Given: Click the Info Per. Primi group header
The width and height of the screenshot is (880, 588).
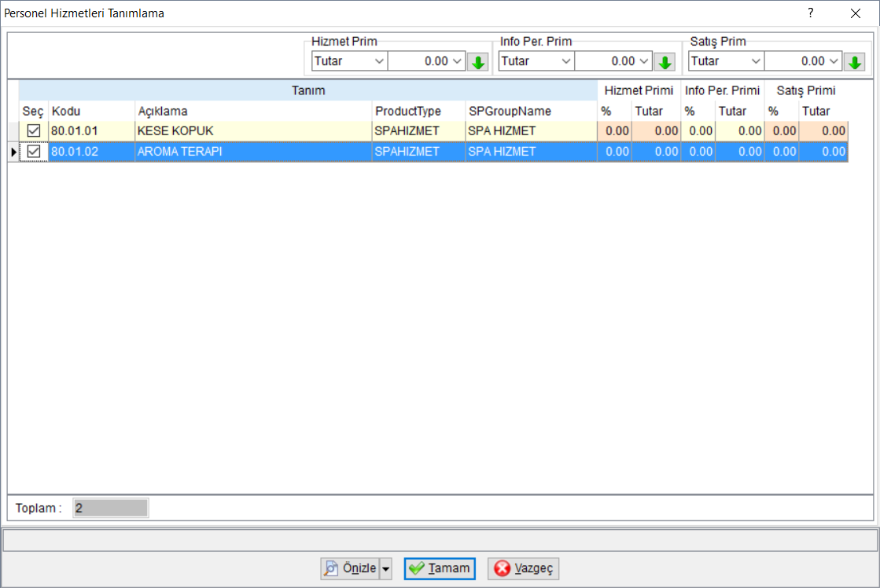Looking at the screenshot, I should (722, 90).
